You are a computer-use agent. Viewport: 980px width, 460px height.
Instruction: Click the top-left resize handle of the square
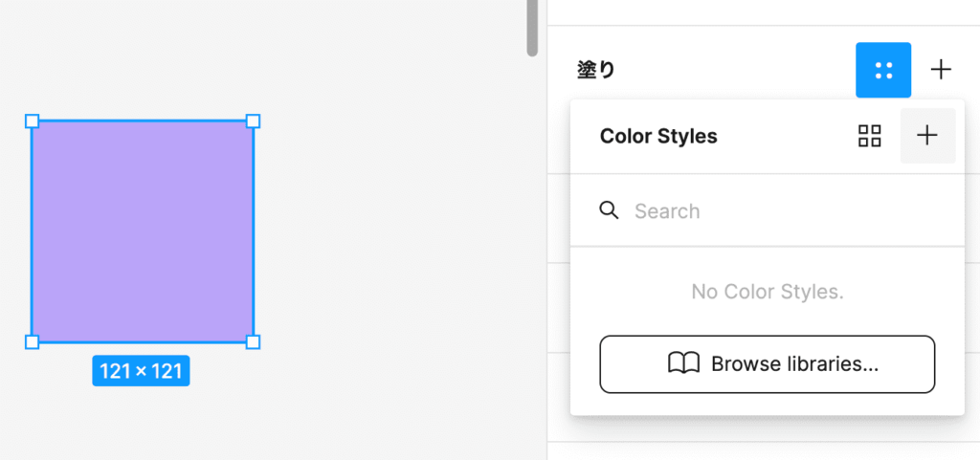pos(32,121)
